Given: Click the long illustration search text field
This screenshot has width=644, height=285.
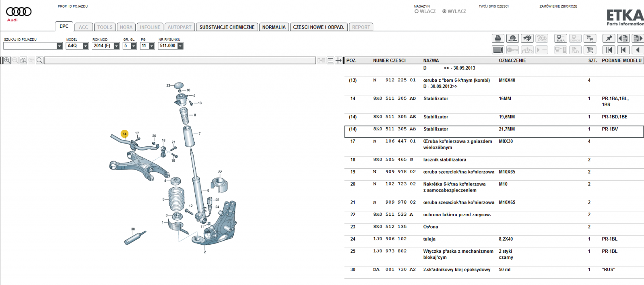Looking at the screenshot, I should point(180,60).
